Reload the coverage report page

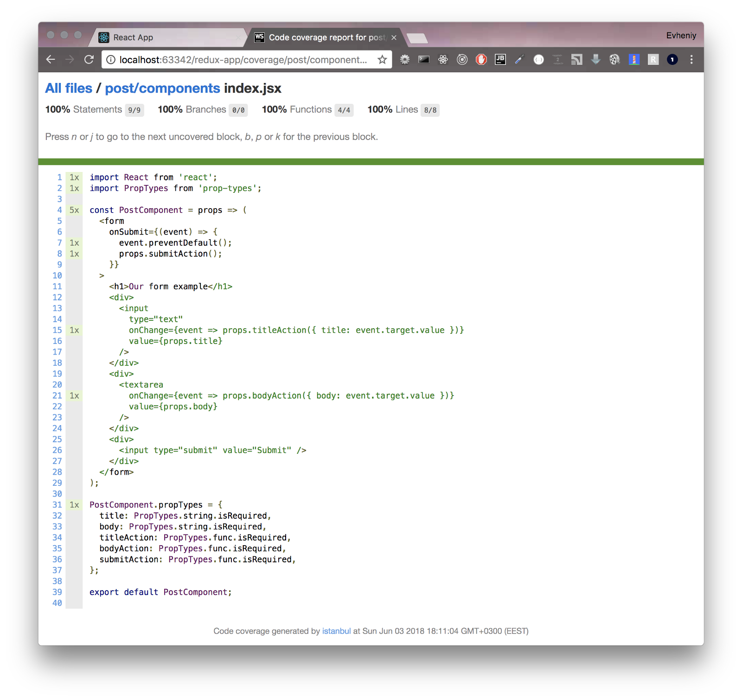coord(89,59)
